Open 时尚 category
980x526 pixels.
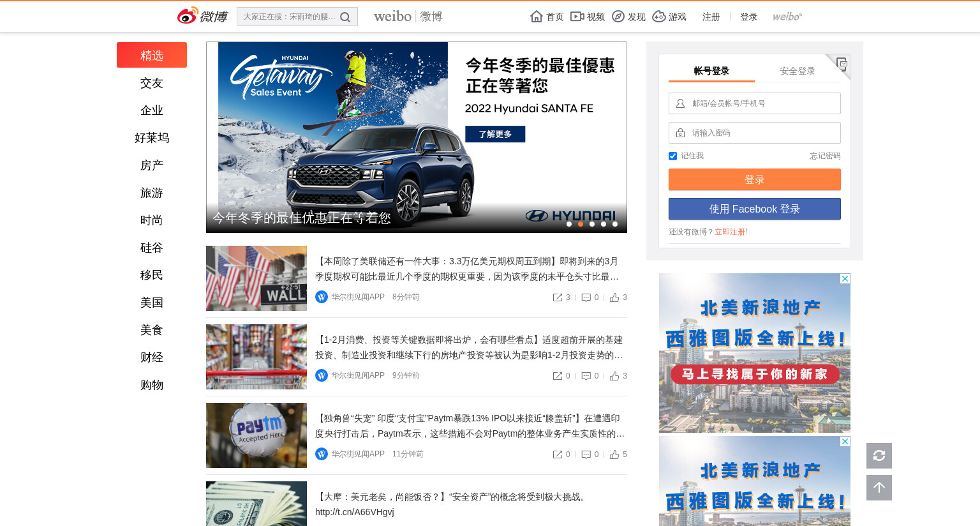point(152,220)
